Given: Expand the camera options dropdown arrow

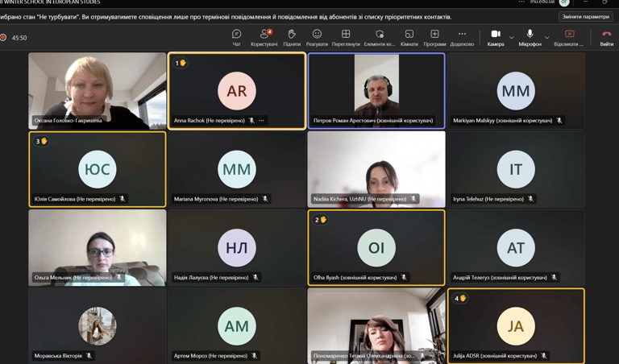Looking at the screenshot, I should point(512,37).
